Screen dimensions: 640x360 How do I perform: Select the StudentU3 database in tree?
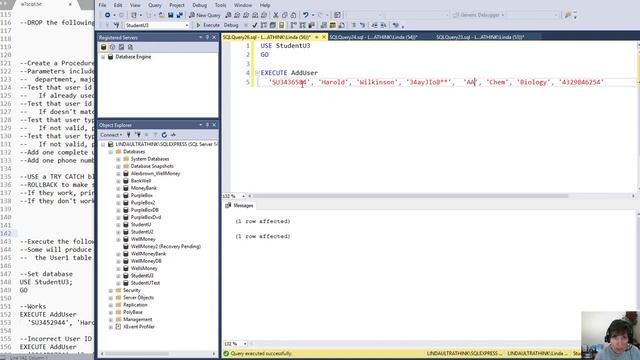pos(142,276)
